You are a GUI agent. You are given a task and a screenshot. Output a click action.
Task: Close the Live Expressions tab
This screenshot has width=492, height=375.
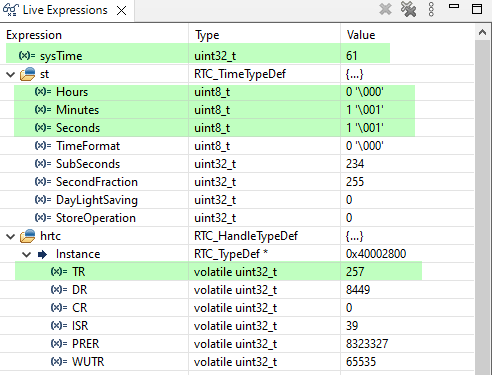point(122,11)
